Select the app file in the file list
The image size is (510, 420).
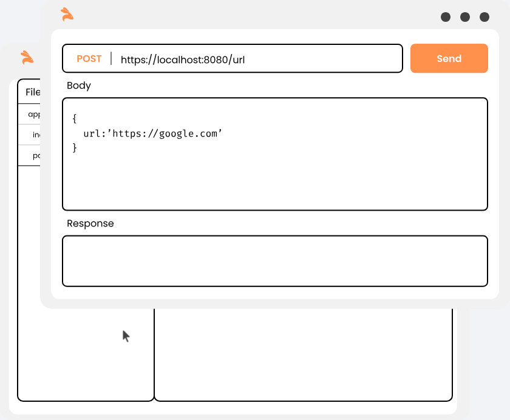[35, 114]
